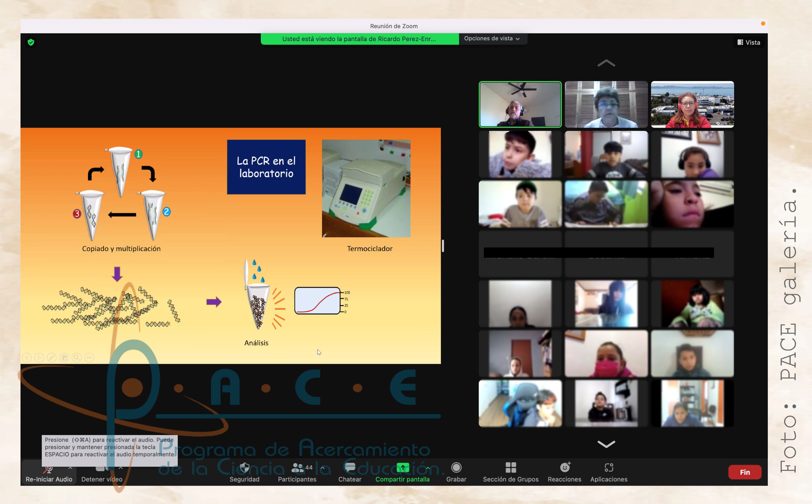
Task: Click the Termociclador machine photo on slide
Action: (x=366, y=189)
